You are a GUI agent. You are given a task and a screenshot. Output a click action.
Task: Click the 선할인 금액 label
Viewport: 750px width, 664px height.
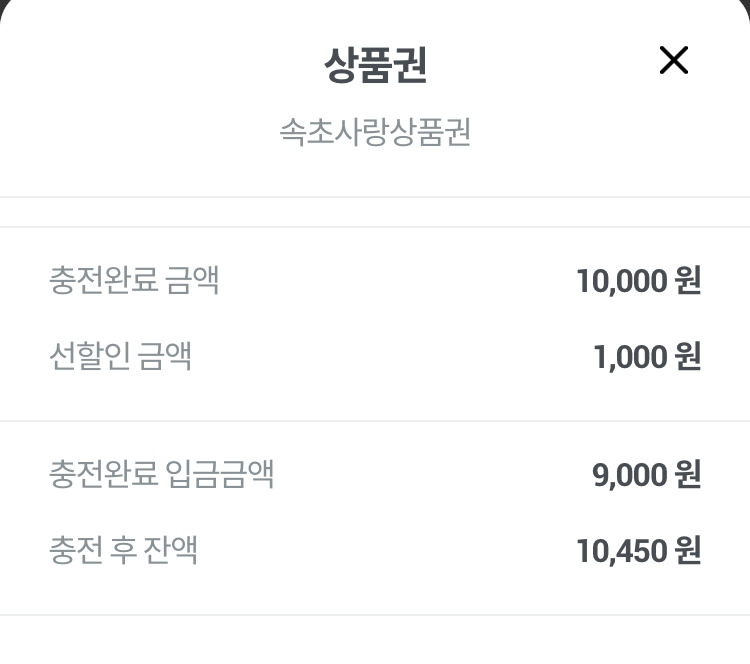click(120, 355)
